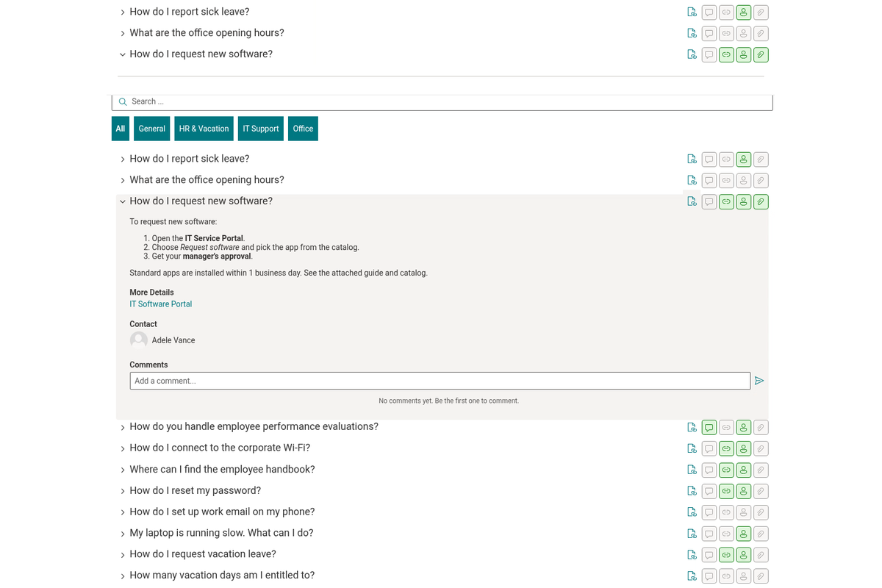Click paperclip icon for slow laptop question
Screen dimensions: 882x588
(761, 534)
